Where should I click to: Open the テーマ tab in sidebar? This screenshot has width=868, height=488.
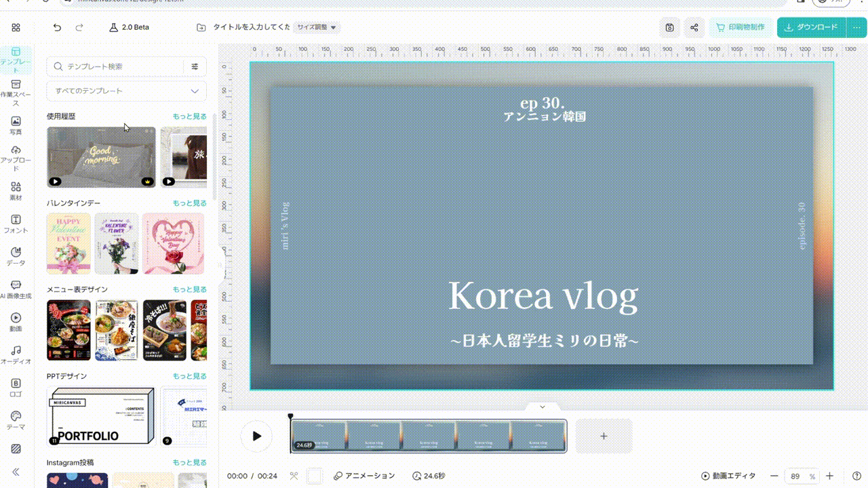(x=16, y=420)
